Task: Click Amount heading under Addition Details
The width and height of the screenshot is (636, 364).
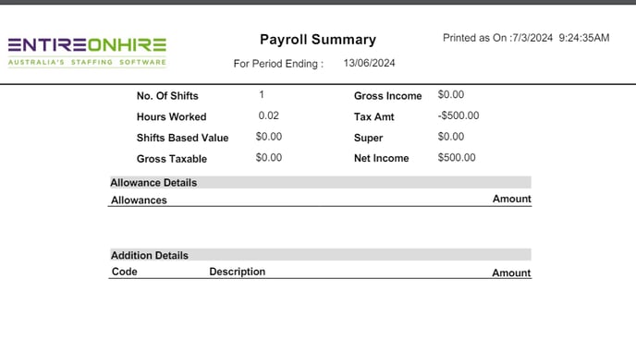Action: coord(511,273)
